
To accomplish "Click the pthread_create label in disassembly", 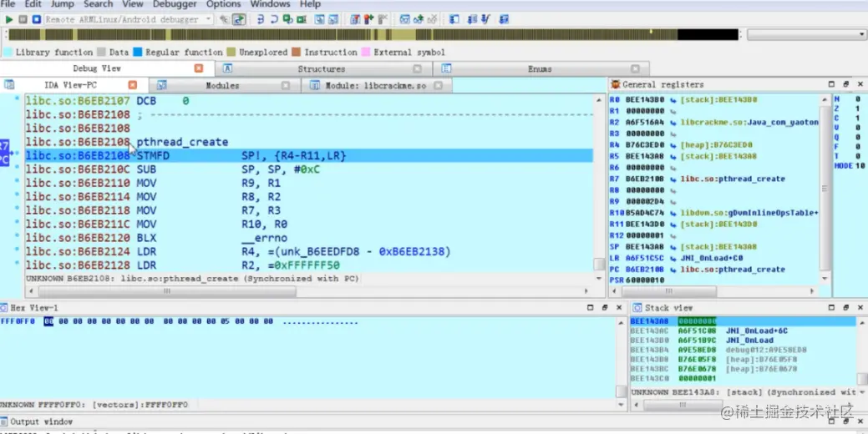I will point(182,142).
